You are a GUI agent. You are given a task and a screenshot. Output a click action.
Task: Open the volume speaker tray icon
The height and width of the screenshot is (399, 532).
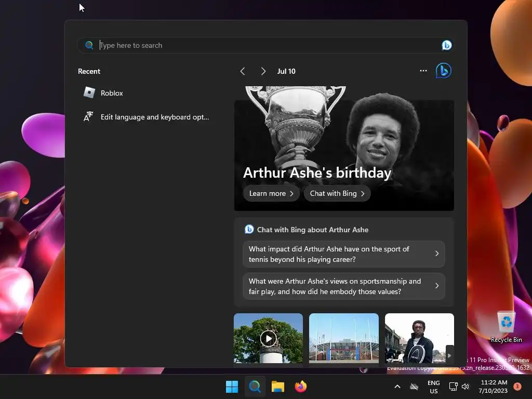[465, 387]
